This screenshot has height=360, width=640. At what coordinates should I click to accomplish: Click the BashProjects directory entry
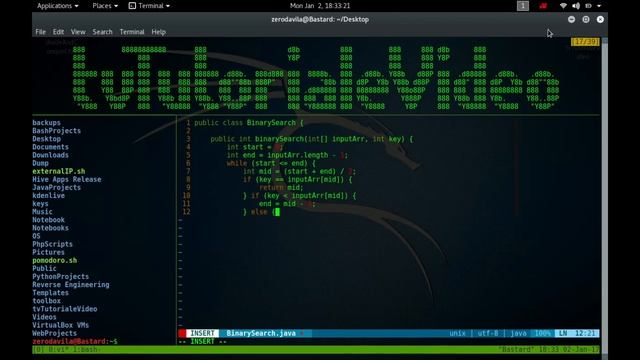(x=56, y=131)
